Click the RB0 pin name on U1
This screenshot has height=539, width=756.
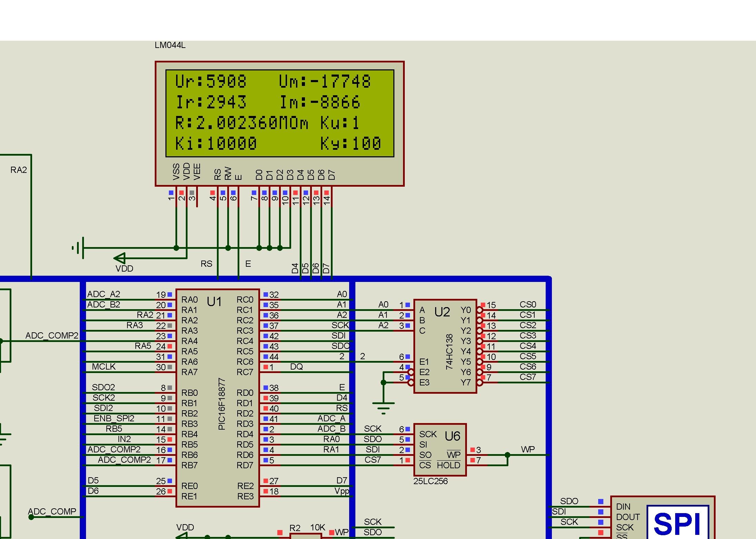[x=189, y=393]
